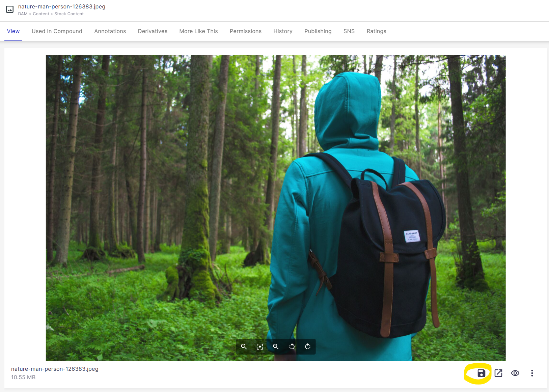Open the Annotations tab
The image size is (549, 392).
click(x=110, y=31)
